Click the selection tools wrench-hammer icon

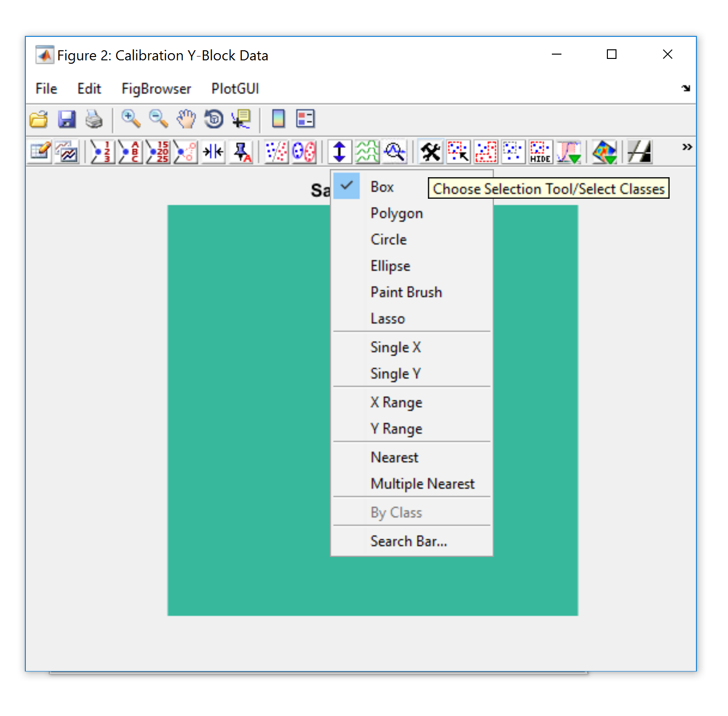430,152
